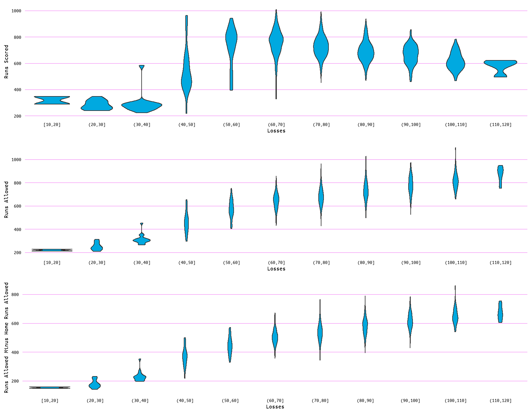Click the "Losses" label under the Runs Scored chart
Viewport: 532px width, 414px height.
276,131
